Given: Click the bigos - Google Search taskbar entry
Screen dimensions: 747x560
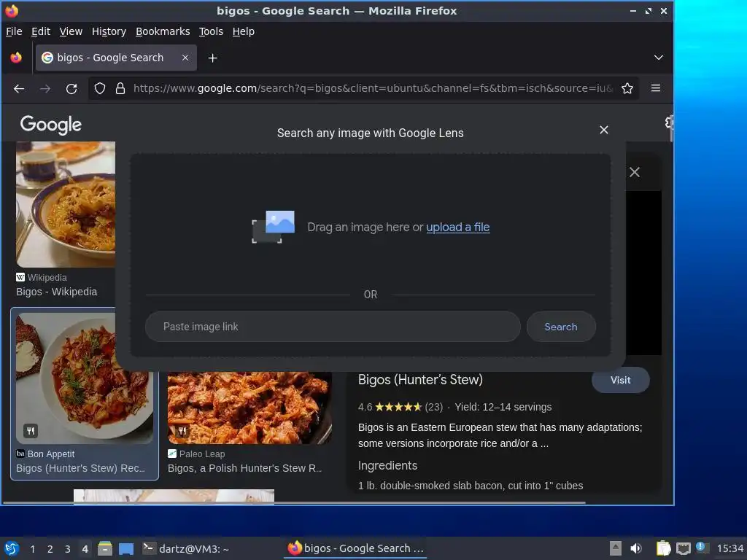Looking at the screenshot, I should point(356,548).
